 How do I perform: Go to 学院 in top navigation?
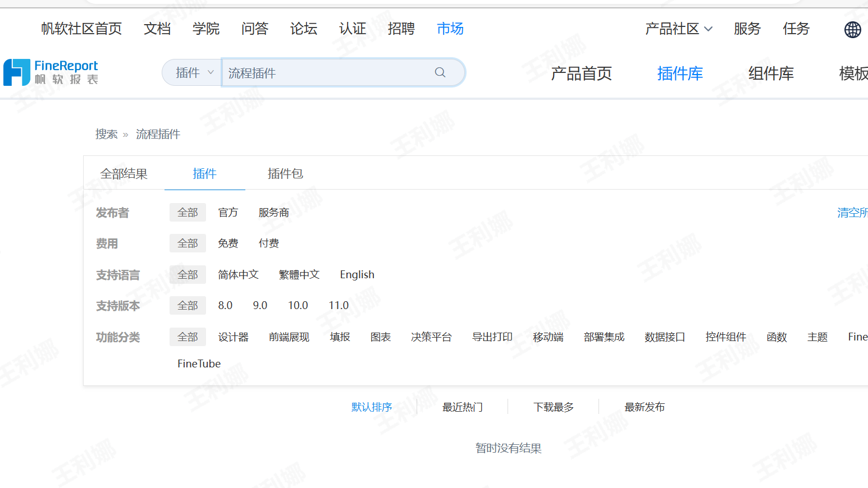click(x=206, y=29)
